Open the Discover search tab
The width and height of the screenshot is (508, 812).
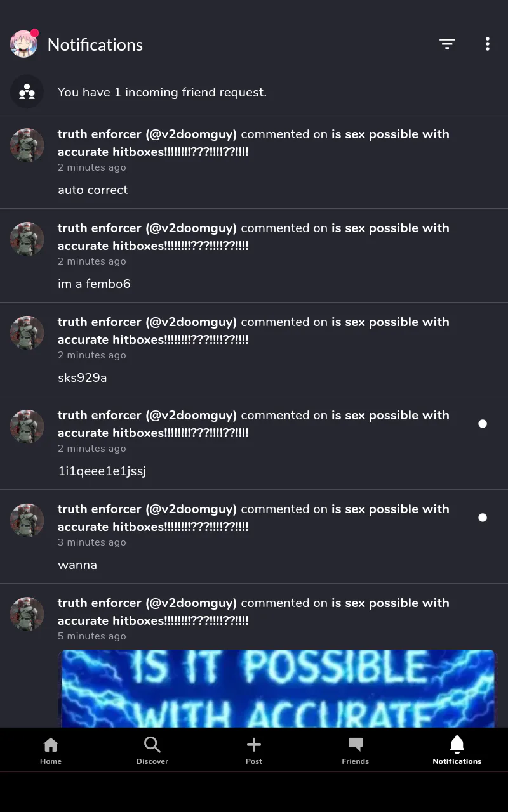[152, 750]
